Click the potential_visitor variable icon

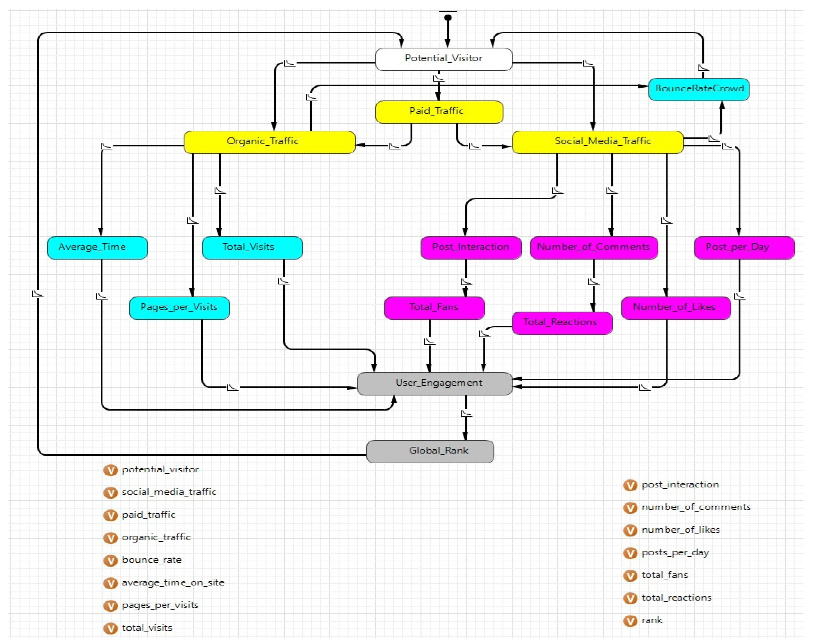111,470
